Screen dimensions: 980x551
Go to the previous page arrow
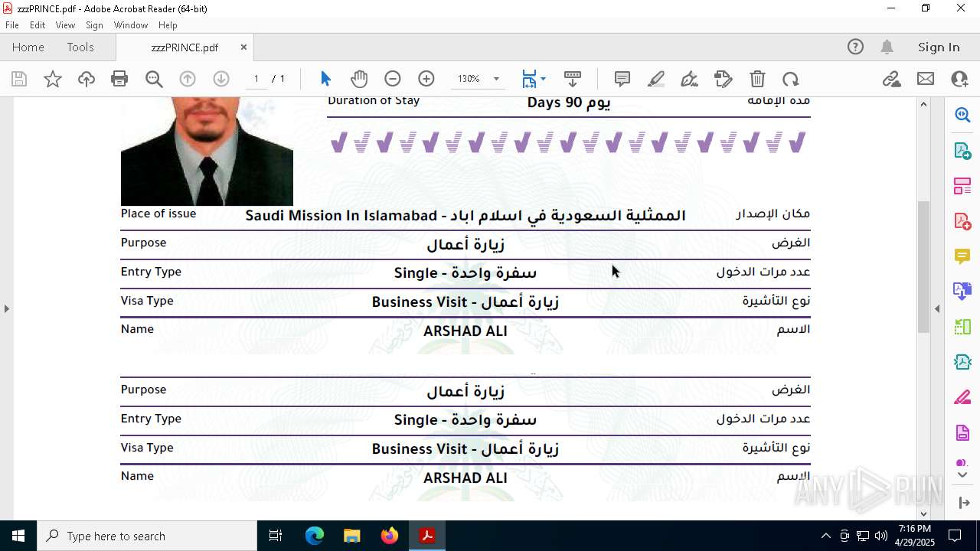click(188, 79)
